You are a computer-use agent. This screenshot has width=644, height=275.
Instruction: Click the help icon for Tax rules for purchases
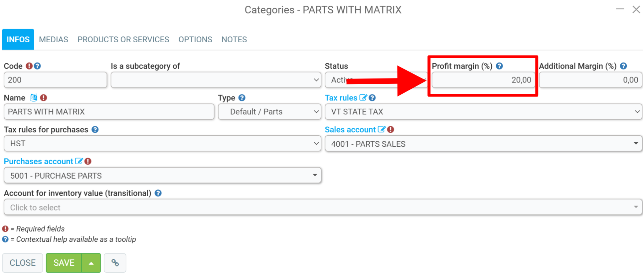(95, 129)
